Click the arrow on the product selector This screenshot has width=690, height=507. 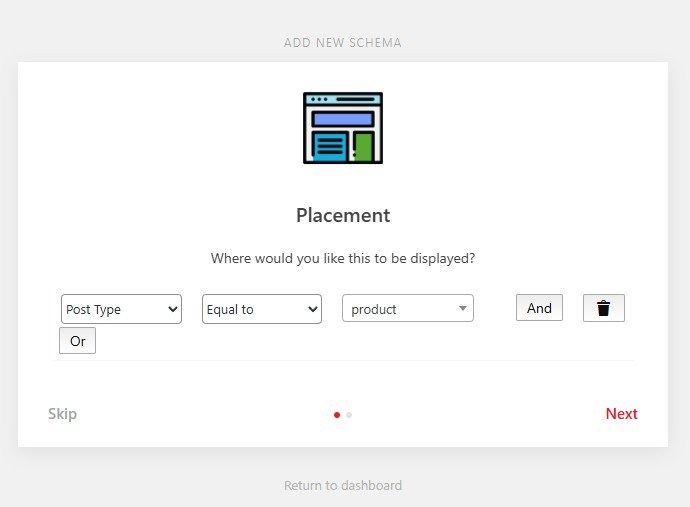tap(462, 309)
